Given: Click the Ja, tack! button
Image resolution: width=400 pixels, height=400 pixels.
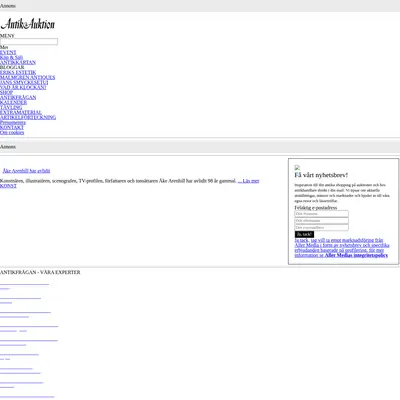Looking at the screenshot, I should point(304,234).
